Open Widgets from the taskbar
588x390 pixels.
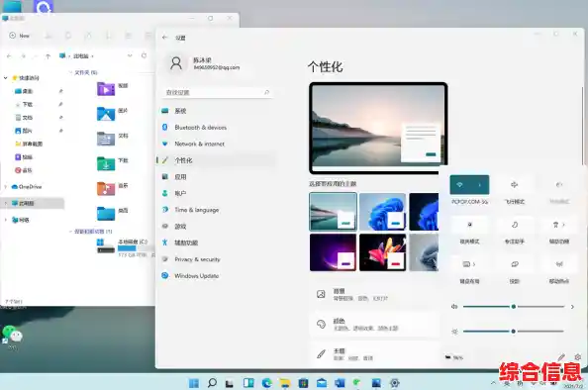coord(248,383)
